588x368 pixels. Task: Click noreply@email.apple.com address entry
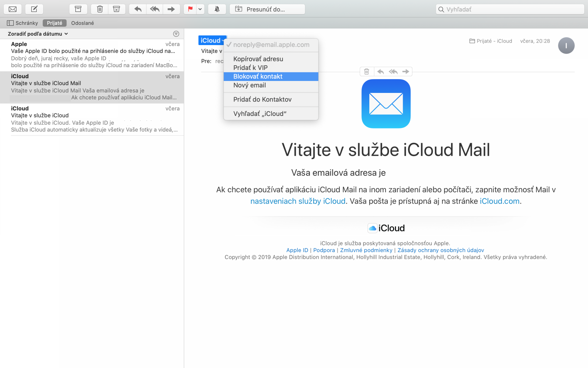click(271, 45)
